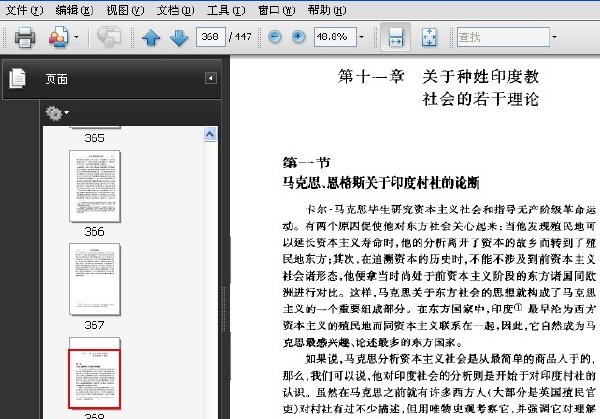Expand the collaborate icon dropdown arrow
Screen dimensions: 600x419
click(76, 37)
